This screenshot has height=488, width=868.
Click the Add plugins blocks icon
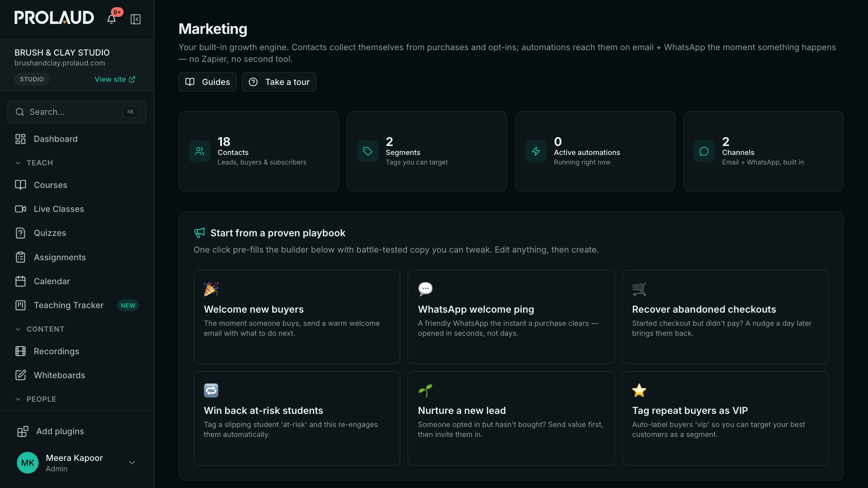pyautogui.click(x=23, y=431)
